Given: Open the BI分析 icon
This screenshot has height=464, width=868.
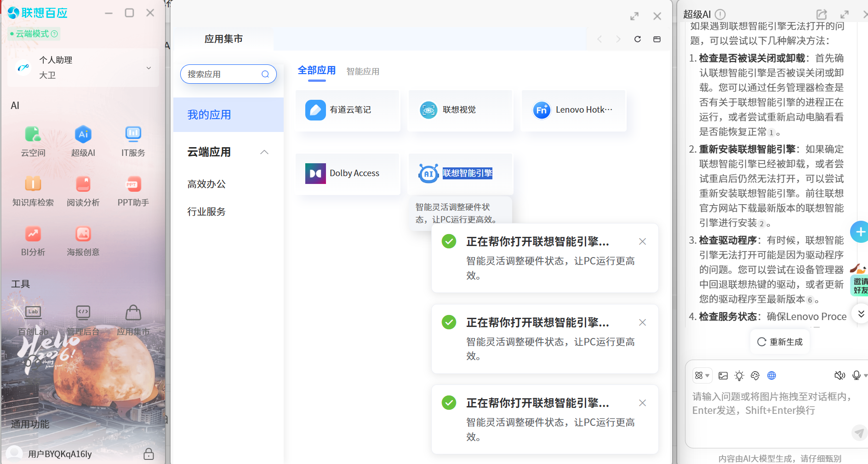Looking at the screenshot, I should coord(33,234).
